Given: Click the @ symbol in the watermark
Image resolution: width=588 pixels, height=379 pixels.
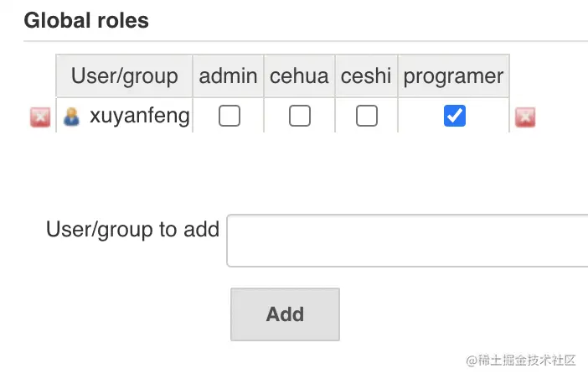Looking at the screenshot, I should pyautogui.click(x=470, y=361).
